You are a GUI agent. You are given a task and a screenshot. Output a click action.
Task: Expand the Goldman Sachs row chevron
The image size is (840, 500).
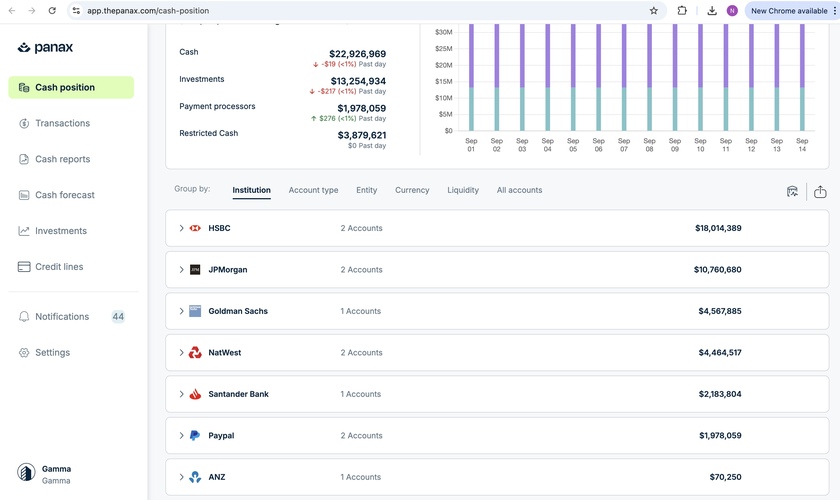click(x=181, y=311)
